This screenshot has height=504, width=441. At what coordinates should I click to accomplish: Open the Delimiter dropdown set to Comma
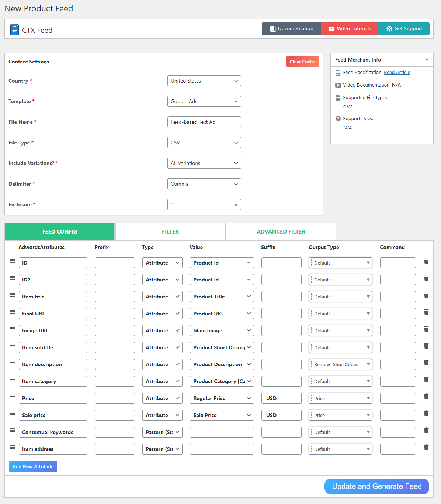pyautogui.click(x=204, y=184)
